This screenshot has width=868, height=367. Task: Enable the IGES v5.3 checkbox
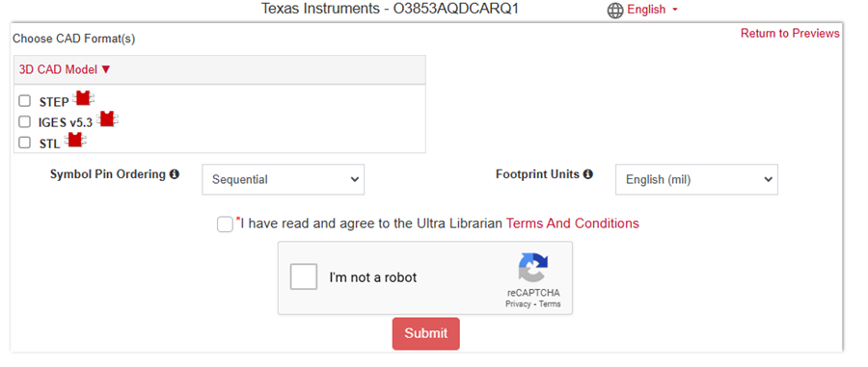point(24,121)
